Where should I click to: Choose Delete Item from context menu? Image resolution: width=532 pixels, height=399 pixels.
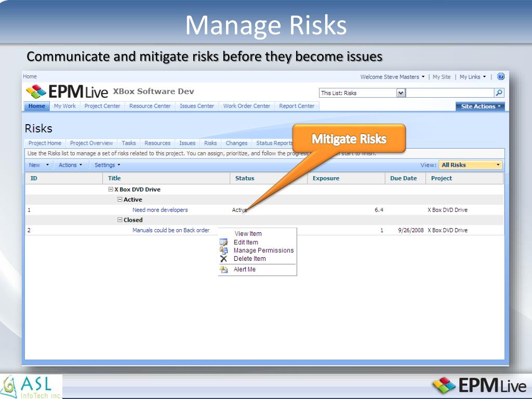(250, 259)
